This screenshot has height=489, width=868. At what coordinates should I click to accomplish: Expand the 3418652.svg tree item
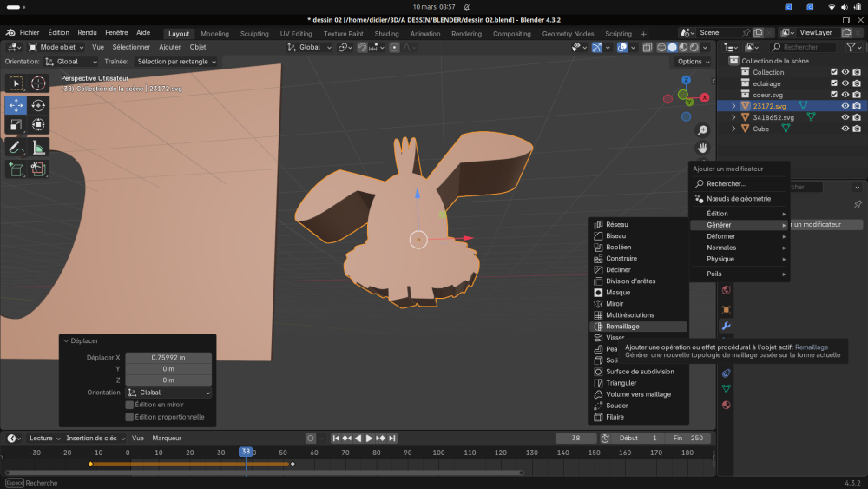click(733, 117)
